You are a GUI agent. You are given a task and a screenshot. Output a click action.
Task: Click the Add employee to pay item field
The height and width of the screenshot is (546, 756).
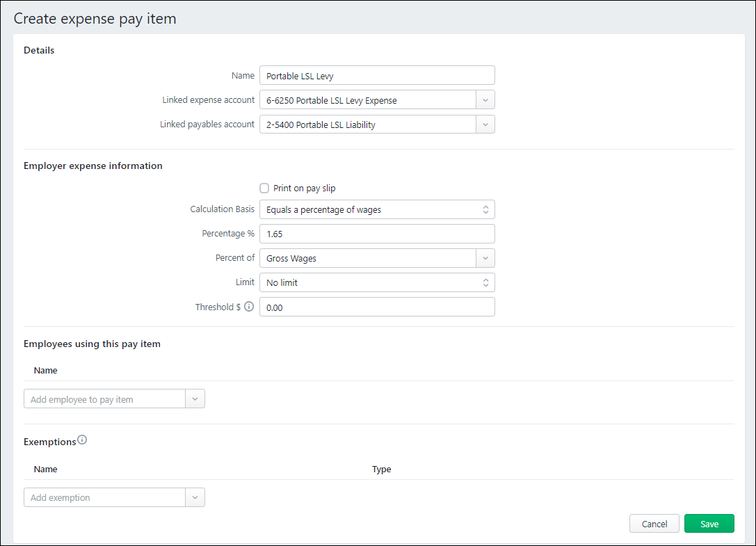click(104, 399)
